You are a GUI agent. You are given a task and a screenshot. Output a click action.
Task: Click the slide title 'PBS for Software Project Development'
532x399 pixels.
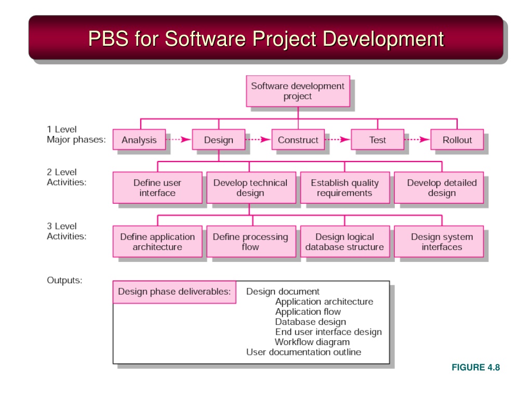(x=266, y=38)
